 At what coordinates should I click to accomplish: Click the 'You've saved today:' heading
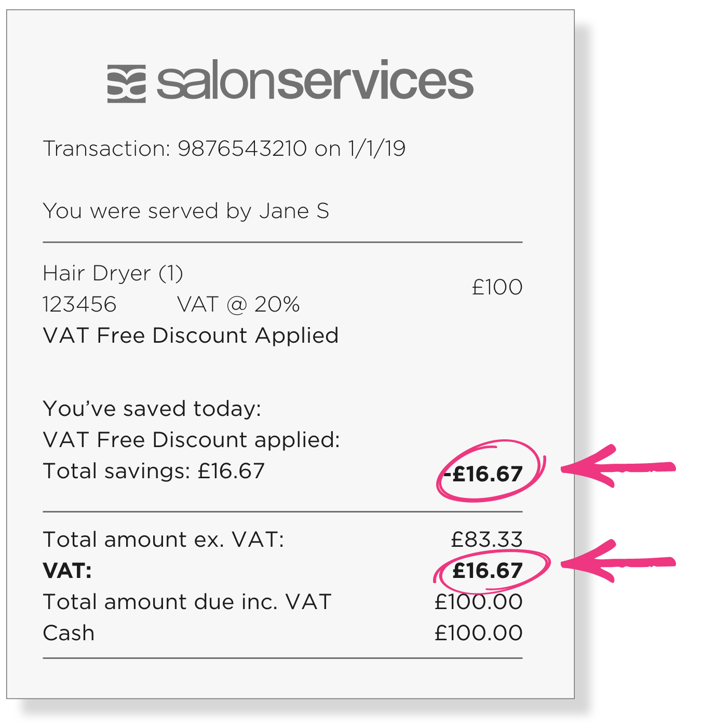pyautogui.click(x=152, y=409)
